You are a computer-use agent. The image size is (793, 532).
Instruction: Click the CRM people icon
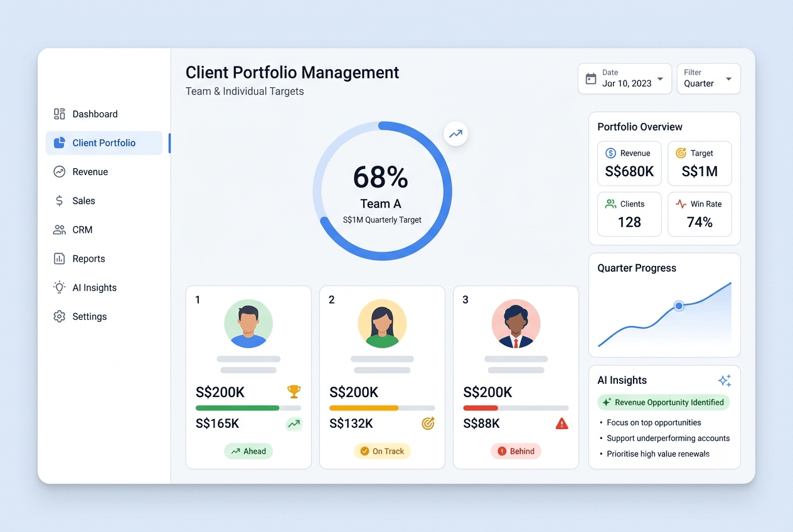point(60,230)
